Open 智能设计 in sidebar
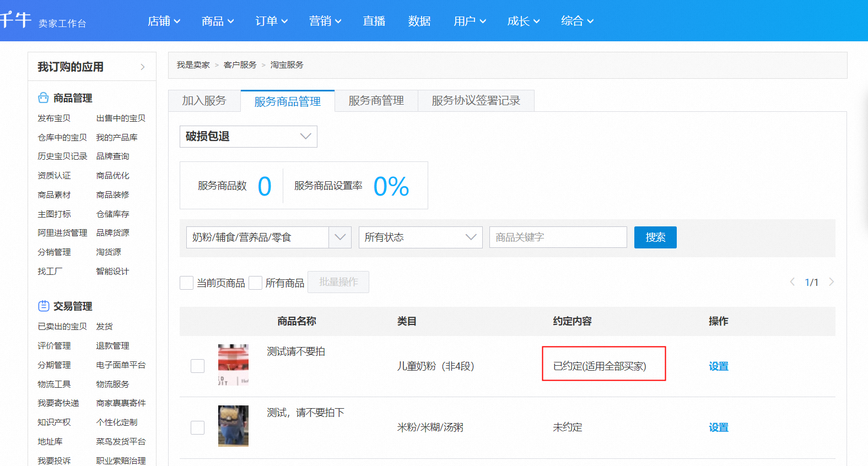The width and height of the screenshot is (868, 466). click(112, 272)
